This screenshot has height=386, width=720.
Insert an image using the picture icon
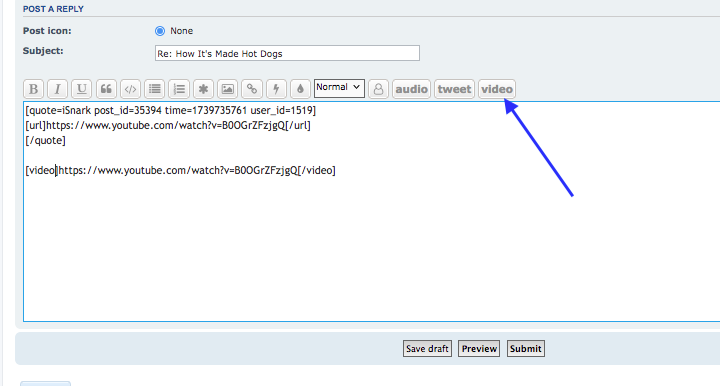pyautogui.click(x=228, y=89)
